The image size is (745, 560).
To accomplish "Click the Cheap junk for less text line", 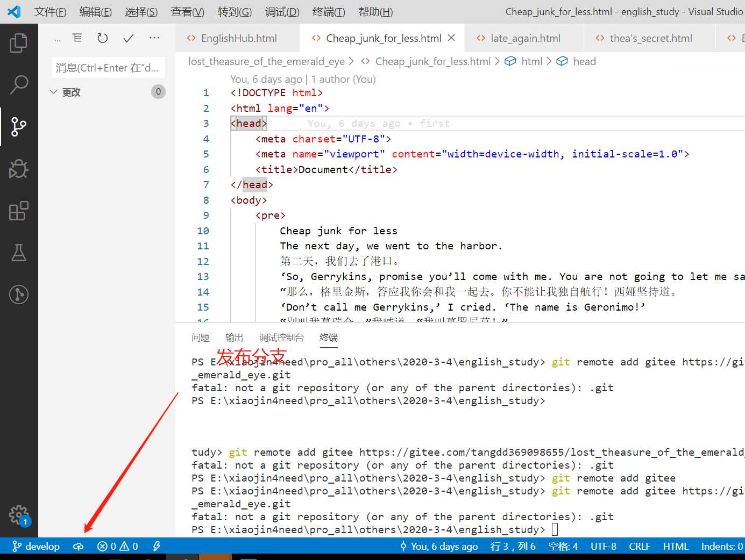I will 339,231.
